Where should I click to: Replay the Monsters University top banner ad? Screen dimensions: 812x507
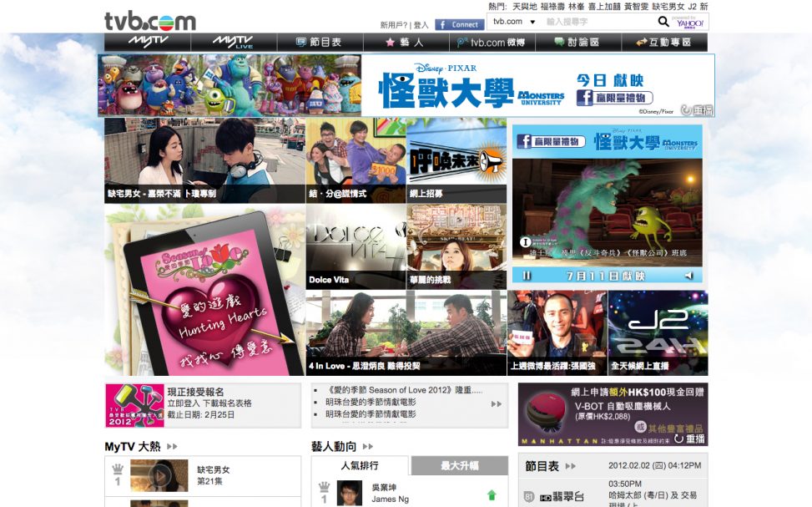pyautogui.click(x=697, y=110)
